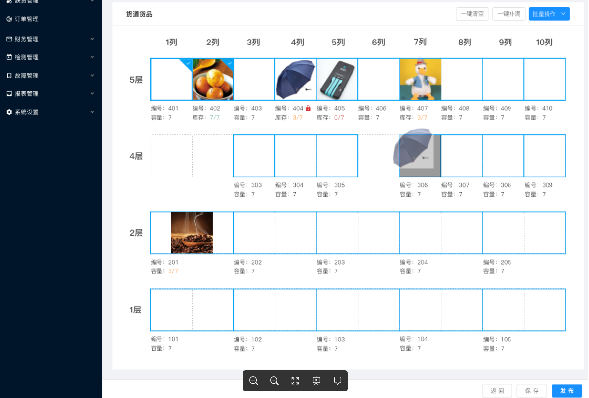
Task: Toggle the checked corner of slot 401
Action: [187, 64]
